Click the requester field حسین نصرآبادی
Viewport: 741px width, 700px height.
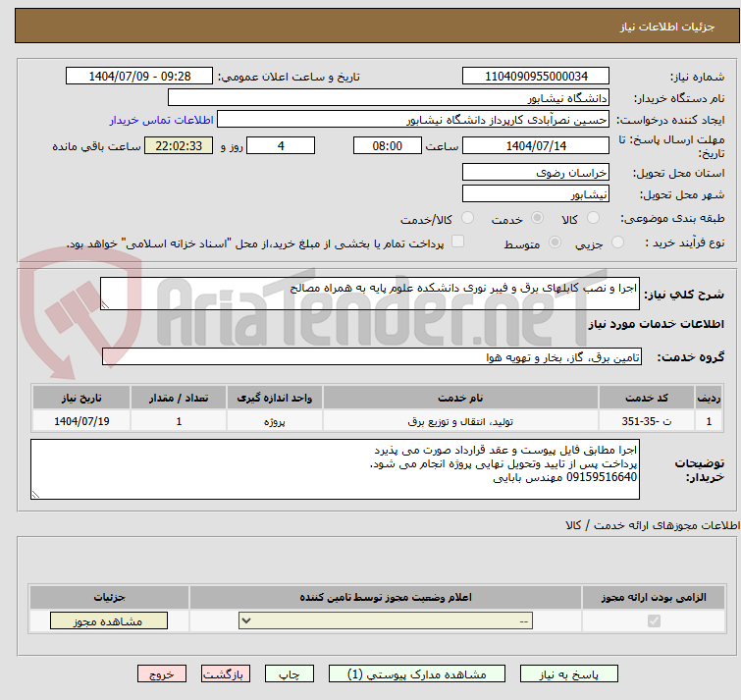click(x=413, y=120)
